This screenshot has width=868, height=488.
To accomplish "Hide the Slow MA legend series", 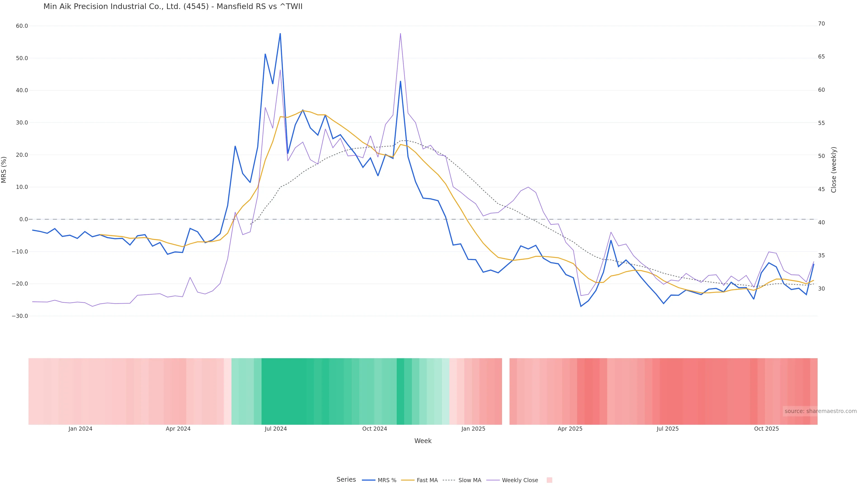I will click(469, 480).
